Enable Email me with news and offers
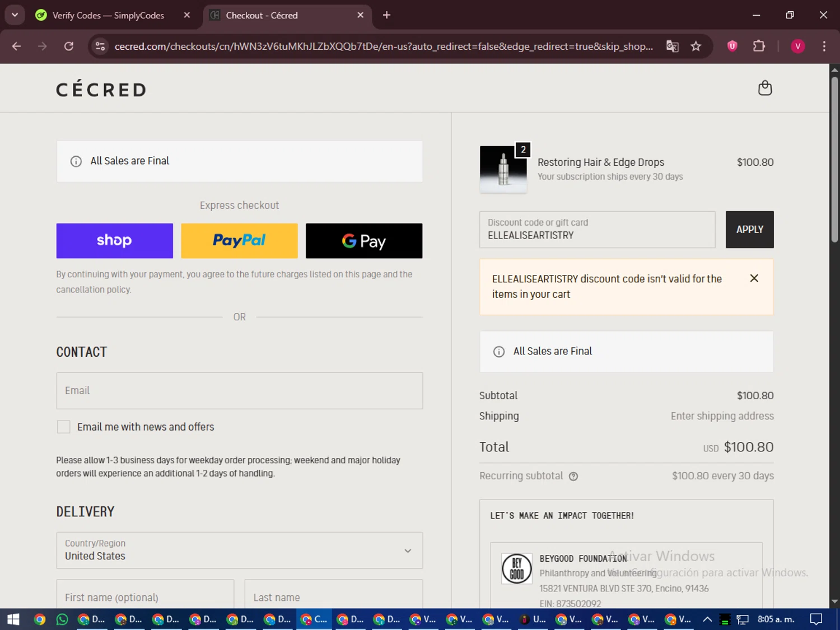 point(64,427)
